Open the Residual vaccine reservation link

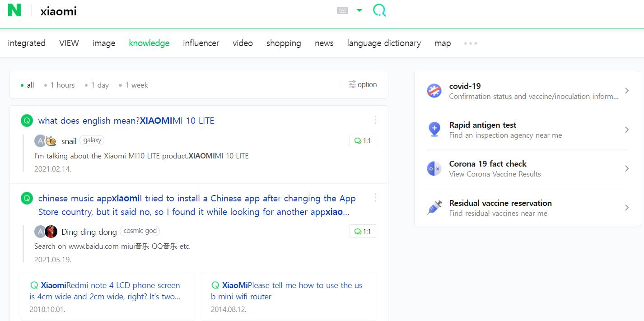click(x=500, y=208)
